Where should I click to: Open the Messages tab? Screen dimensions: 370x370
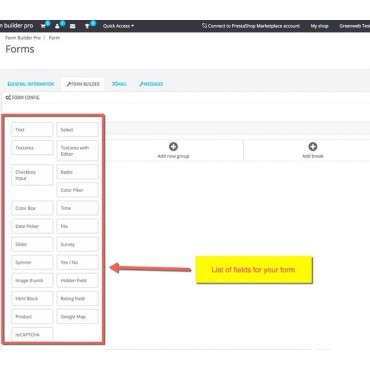click(151, 84)
